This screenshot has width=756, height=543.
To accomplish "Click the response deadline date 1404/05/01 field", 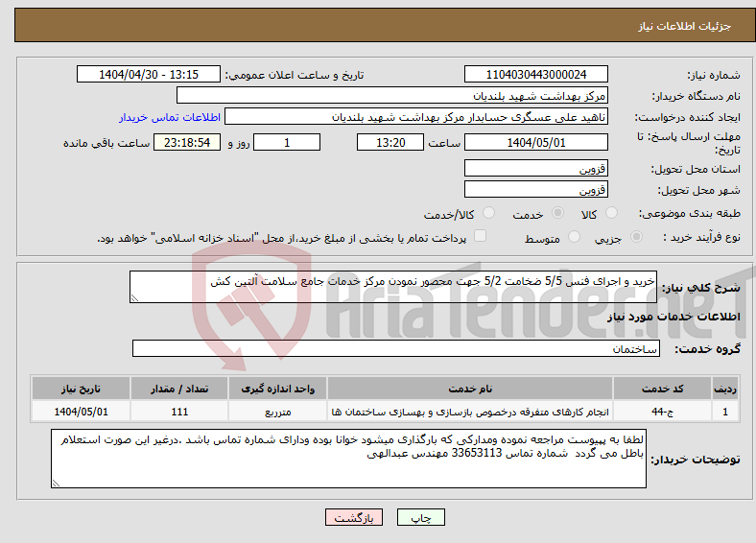I will (535, 142).
